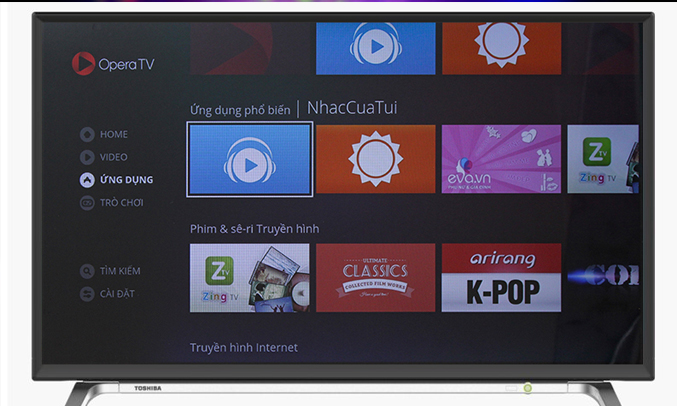
Task: Click the Truyền hình Internet heading
Action: pos(244,348)
